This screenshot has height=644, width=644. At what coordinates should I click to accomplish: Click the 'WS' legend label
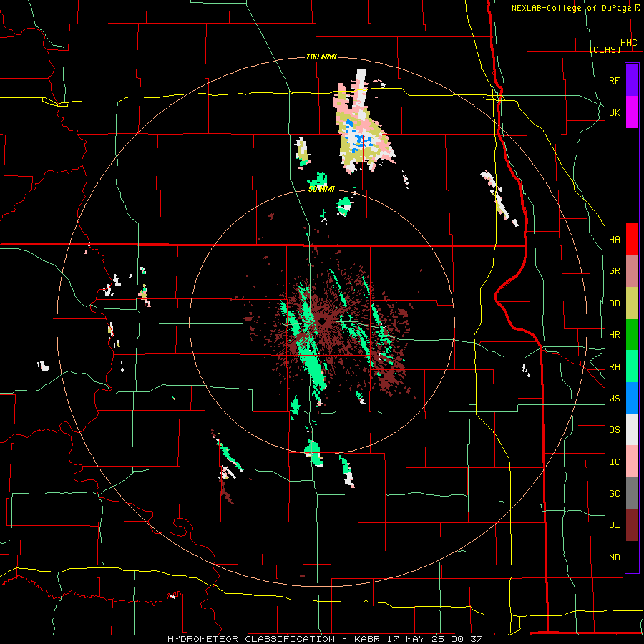click(x=614, y=399)
